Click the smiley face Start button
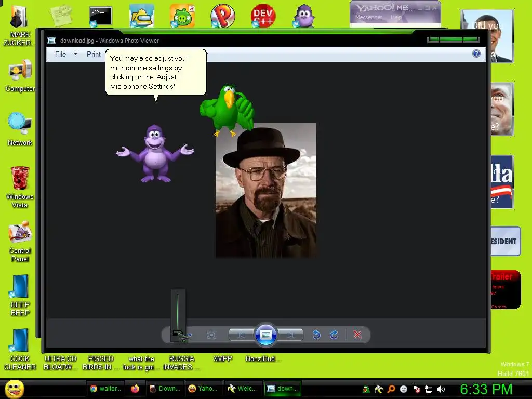The image size is (532, 399). (x=14, y=389)
